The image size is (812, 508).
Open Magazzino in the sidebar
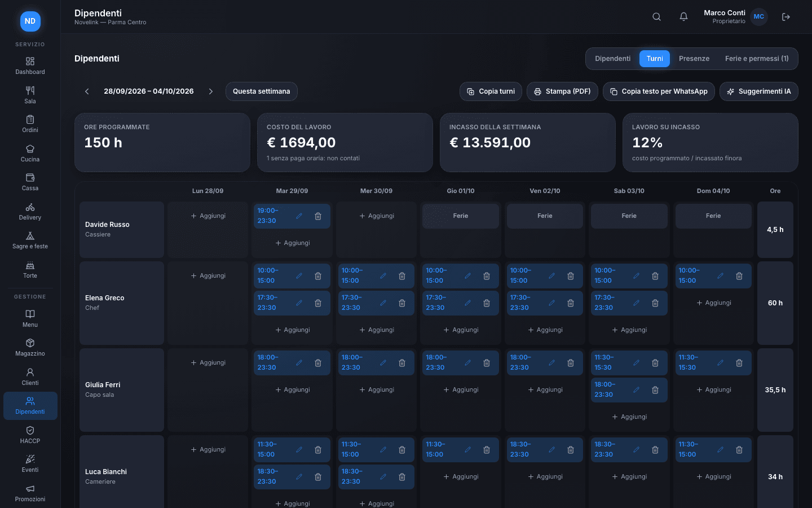(x=30, y=348)
